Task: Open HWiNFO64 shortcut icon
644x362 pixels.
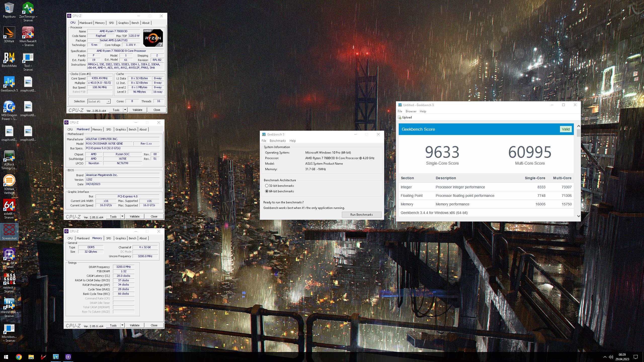Action: click(x=9, y=308)
